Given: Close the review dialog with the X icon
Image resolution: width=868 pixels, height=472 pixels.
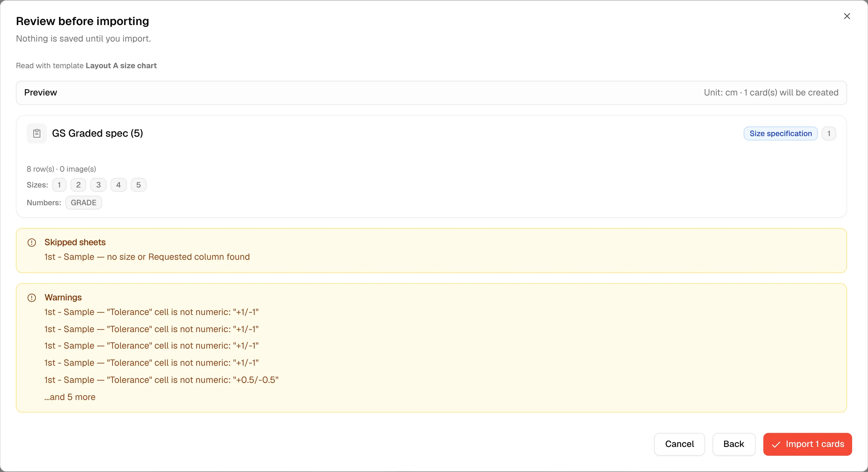Looking at the screenshot, I should [847, 16].
